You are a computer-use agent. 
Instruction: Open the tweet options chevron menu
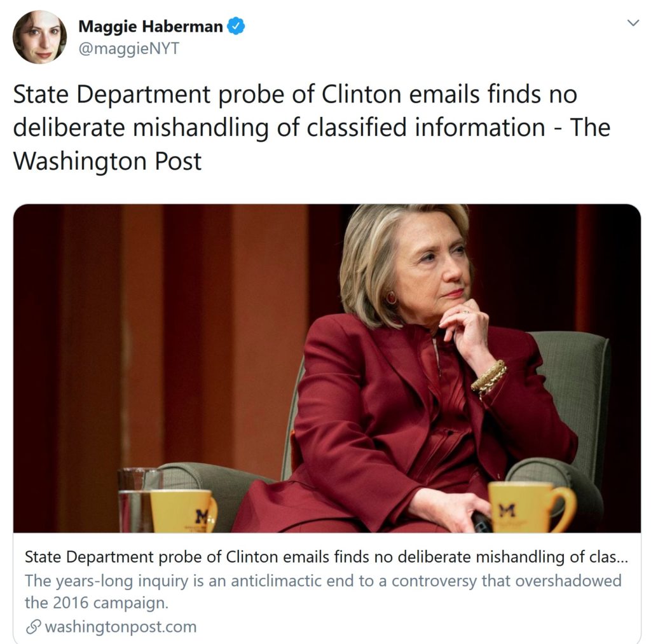pos(633,23)
